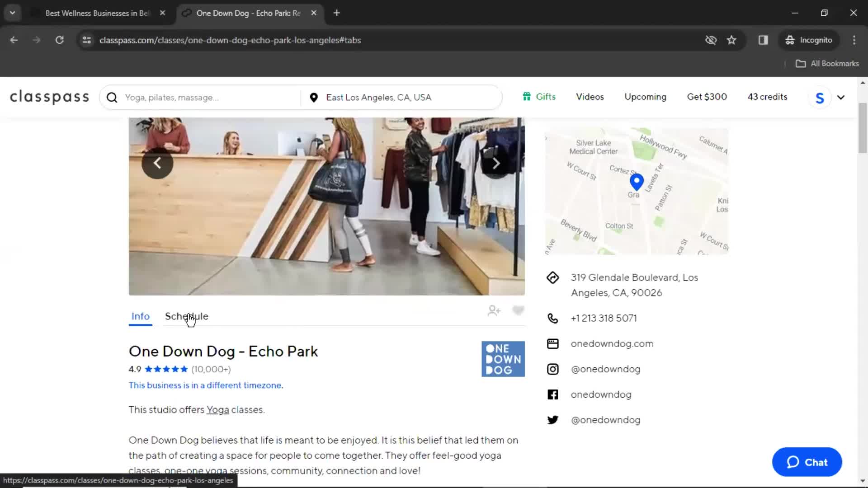The height and width of the screenshot is (488, 868).
Task: Open the Upcoming reservations page
Action: tap(645, 97)
